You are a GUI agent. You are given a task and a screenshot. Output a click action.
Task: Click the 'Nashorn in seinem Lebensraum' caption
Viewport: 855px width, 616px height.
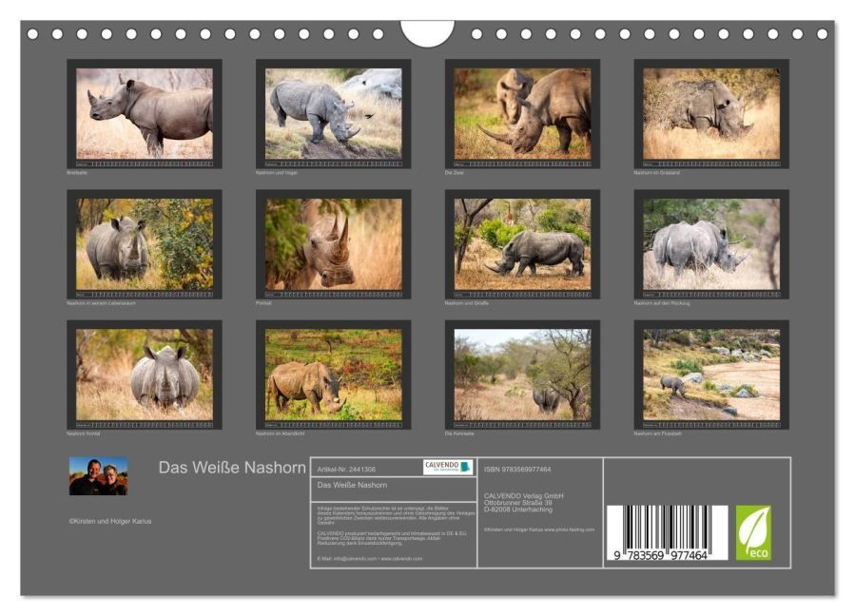pyautogui.click(x=101, y=303)
